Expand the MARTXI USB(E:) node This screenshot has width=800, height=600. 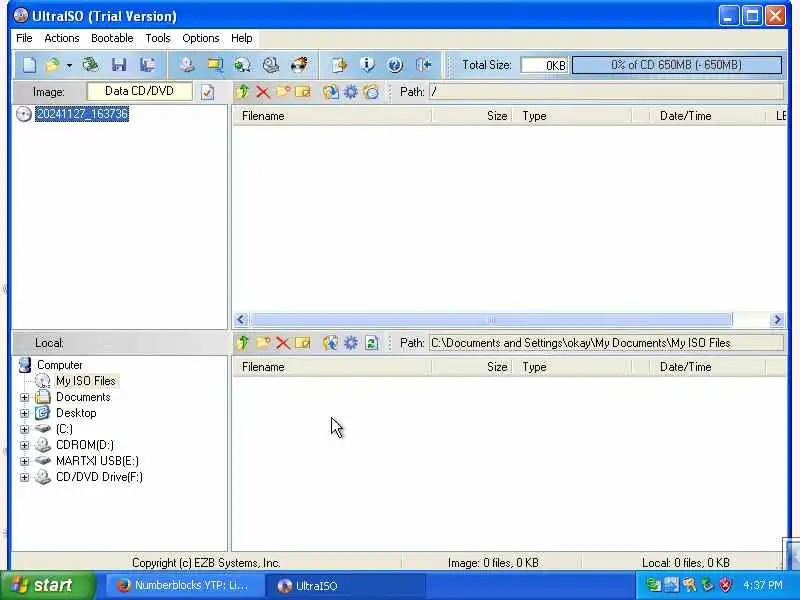pos(24,461)
